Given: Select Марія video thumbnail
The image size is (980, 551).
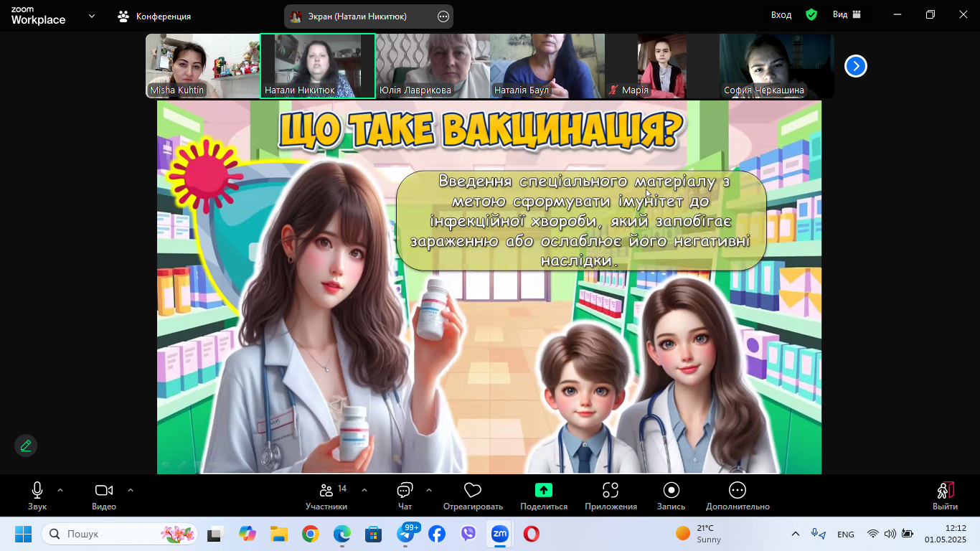Looking at the screenshot, I should click(x=662, y=66).
